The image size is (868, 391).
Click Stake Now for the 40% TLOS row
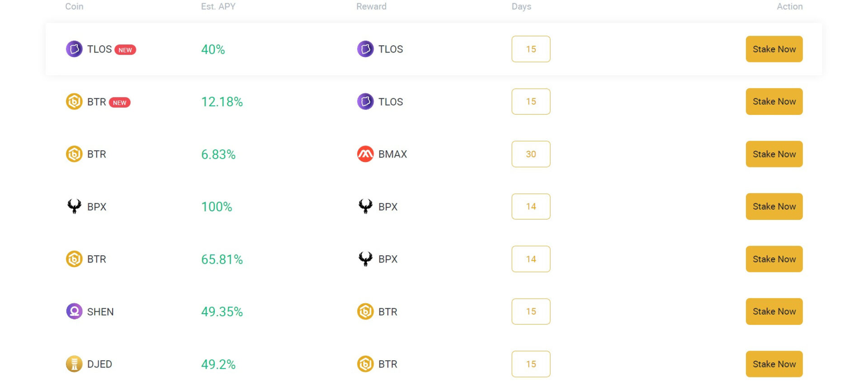point(774,49)
